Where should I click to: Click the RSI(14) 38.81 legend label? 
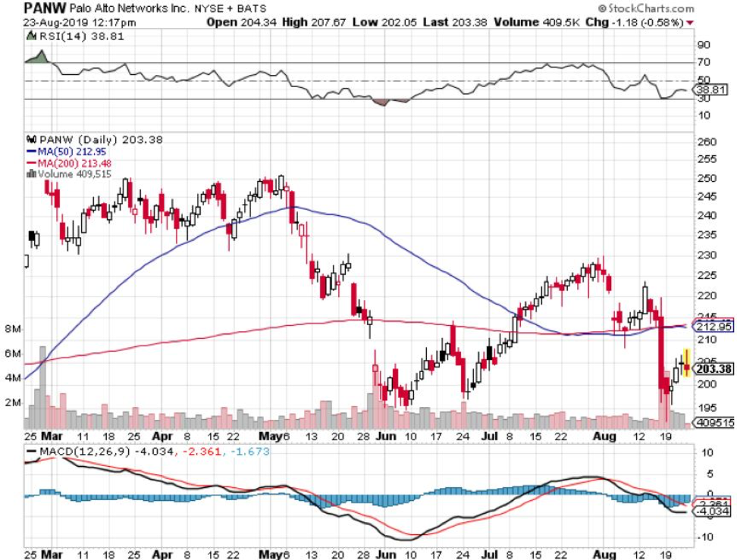[x=81, y=36]
